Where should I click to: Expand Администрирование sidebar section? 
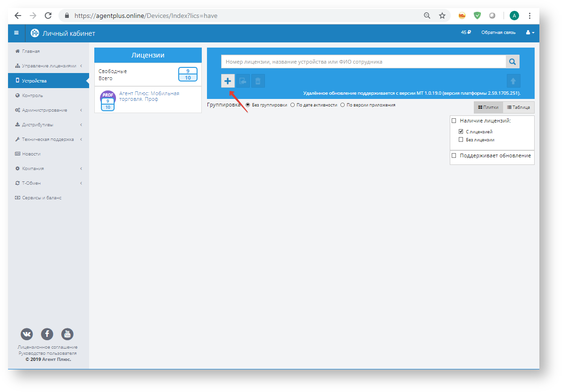pos(49,110)
